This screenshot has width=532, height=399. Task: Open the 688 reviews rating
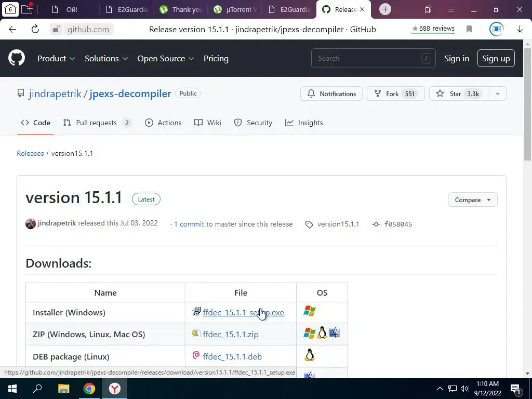pos(433,29)
